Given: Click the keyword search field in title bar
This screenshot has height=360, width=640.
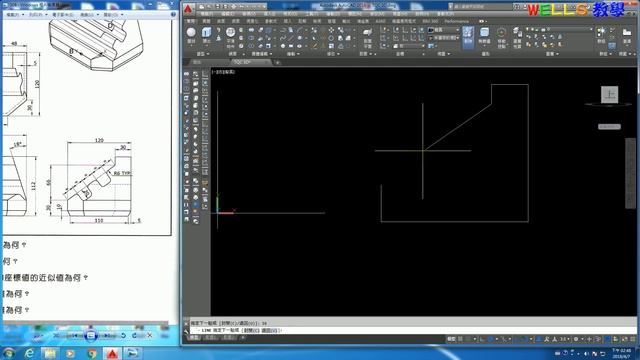Looking at the screenshot, I should click(481, 7).
